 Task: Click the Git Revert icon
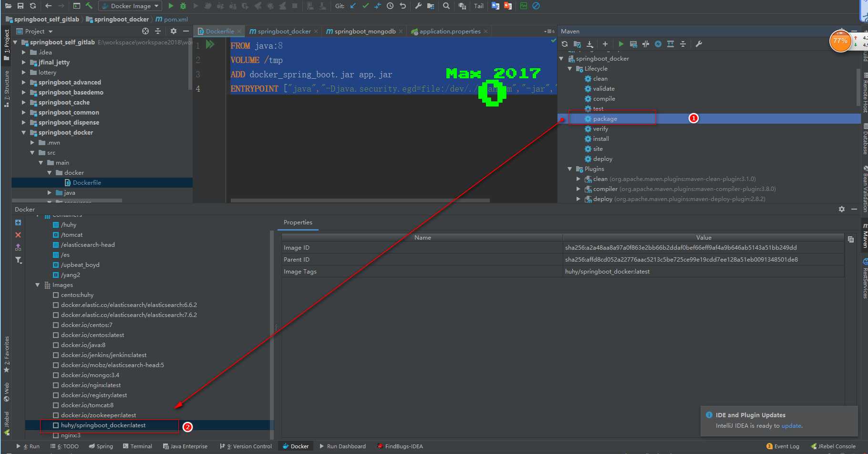403,6
